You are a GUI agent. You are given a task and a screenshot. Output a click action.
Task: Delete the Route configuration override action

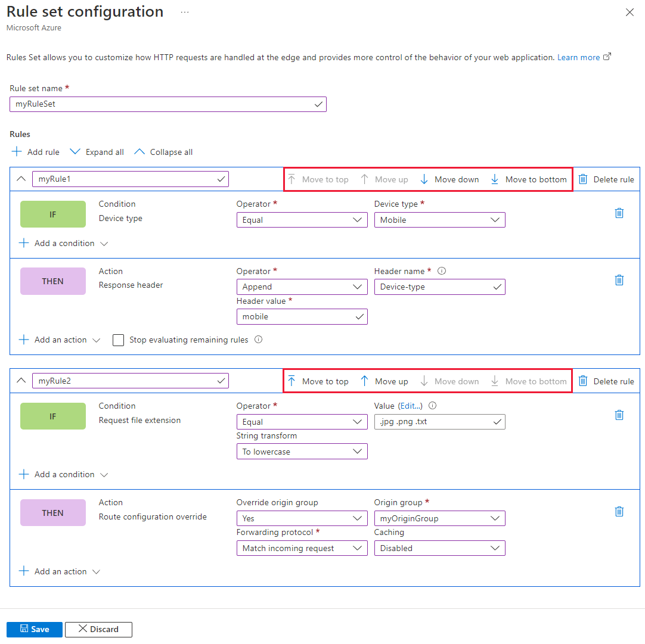tap(619, 511)
